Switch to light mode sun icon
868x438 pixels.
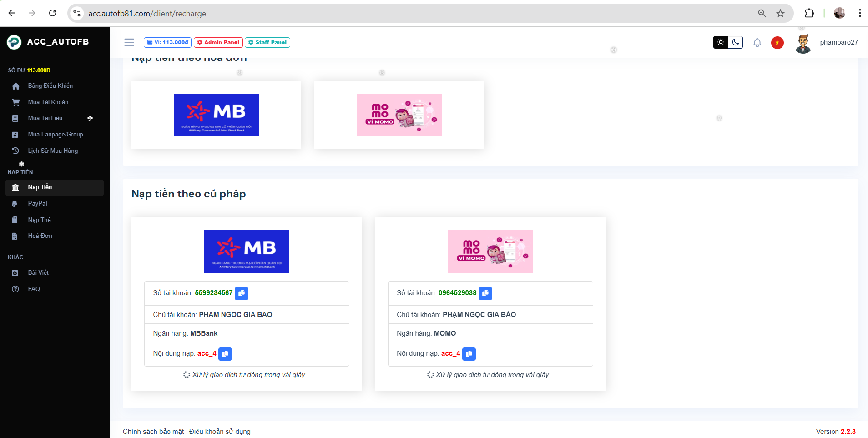click(x=721, y=42)
